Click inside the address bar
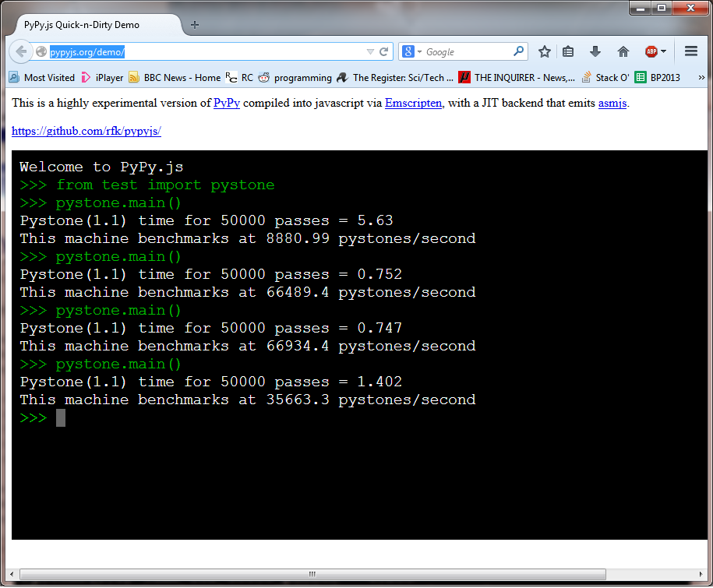713x588 pixels. [195, 51]
